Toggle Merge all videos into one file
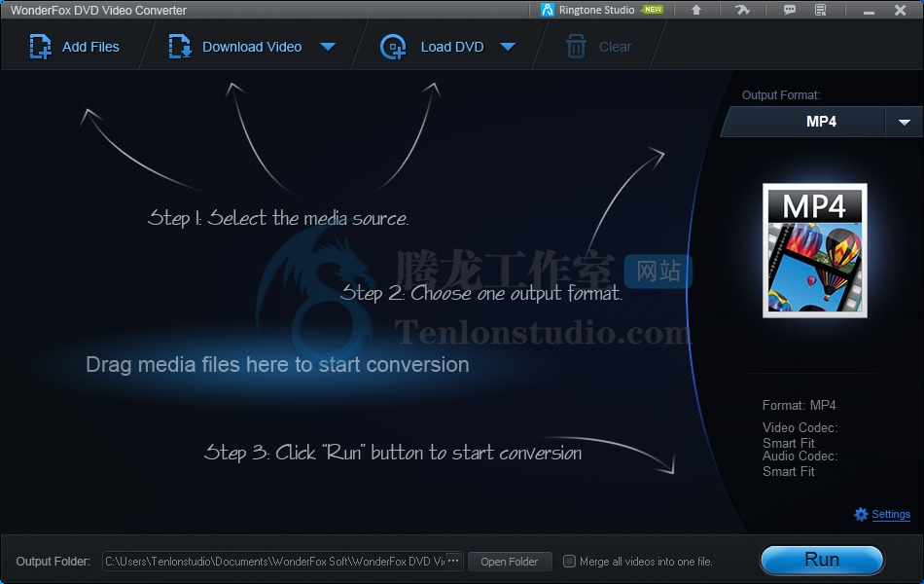This screenshot has height=584, width=924. (x=569, y=561)
